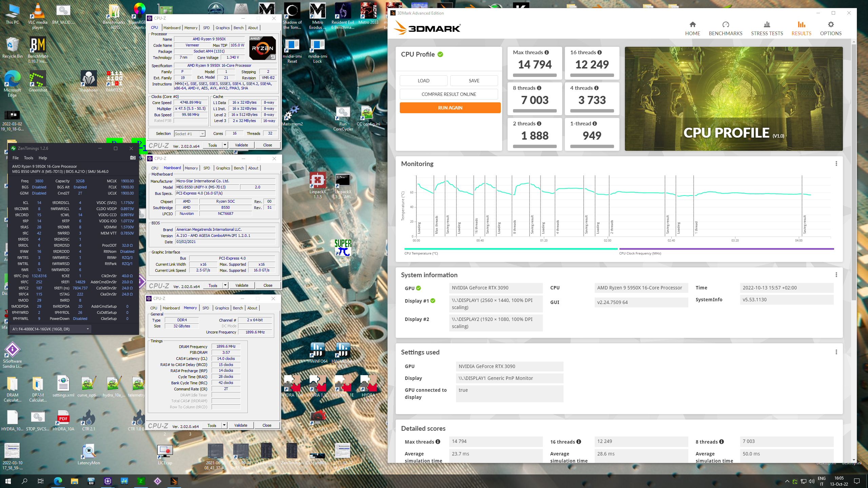Click the Core Speed value 4748.89 MHz
868x488 pixels.
pos(191,102)
